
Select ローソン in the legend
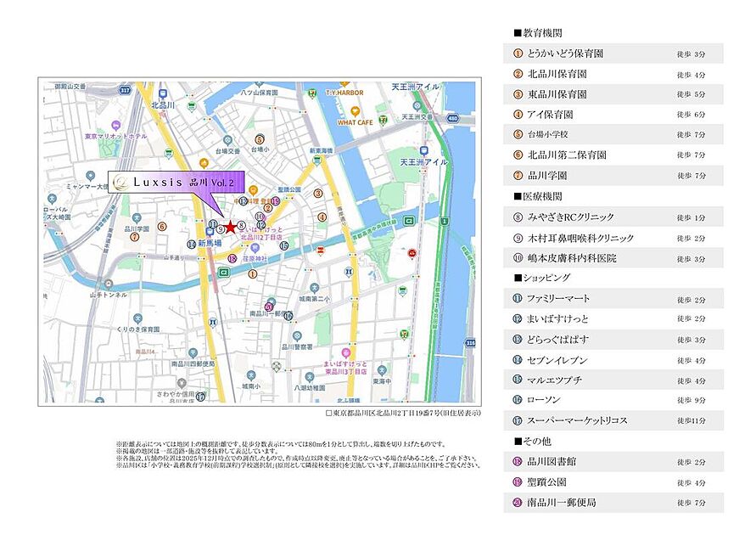click(544, 399)
